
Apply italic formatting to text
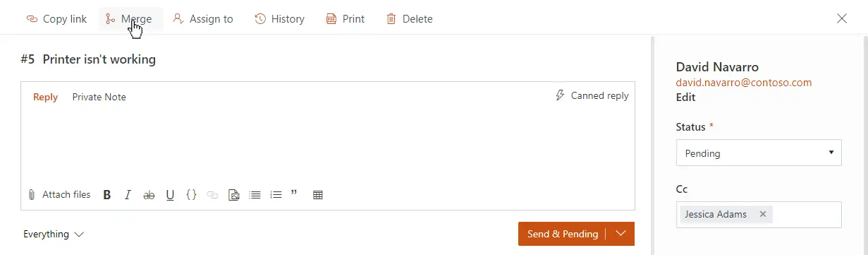[128, 195]
